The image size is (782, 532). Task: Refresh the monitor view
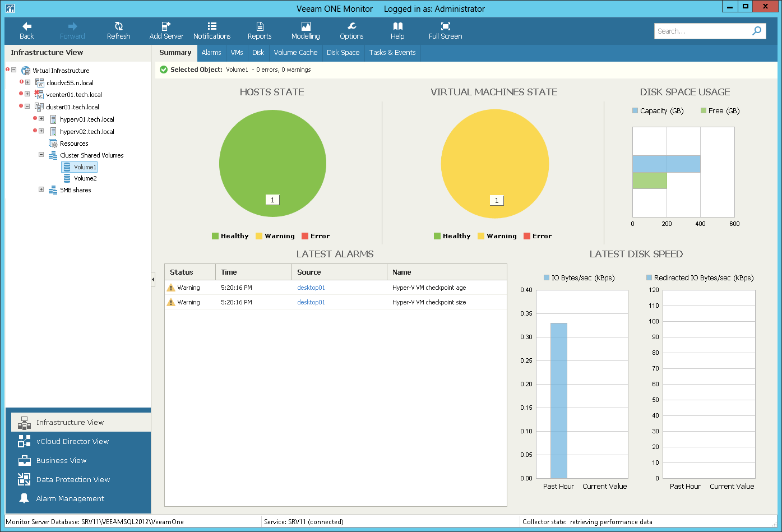[118, 31]
